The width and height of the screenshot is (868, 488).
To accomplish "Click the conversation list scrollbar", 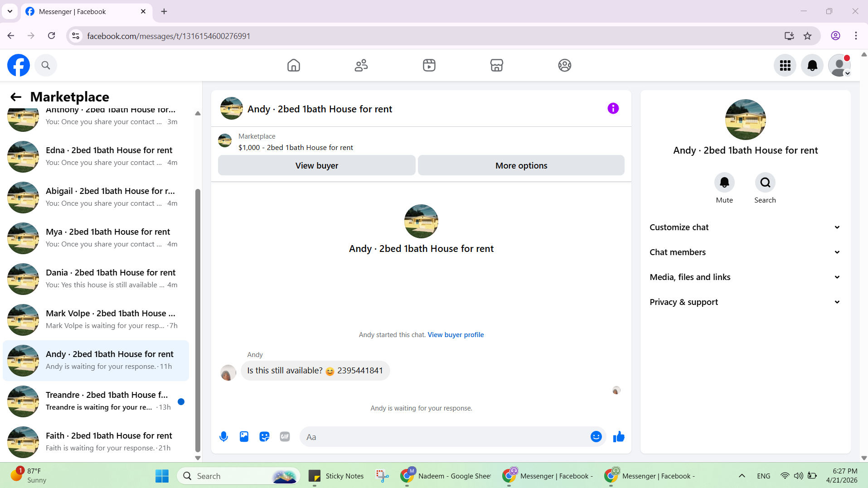I will 198,321.
